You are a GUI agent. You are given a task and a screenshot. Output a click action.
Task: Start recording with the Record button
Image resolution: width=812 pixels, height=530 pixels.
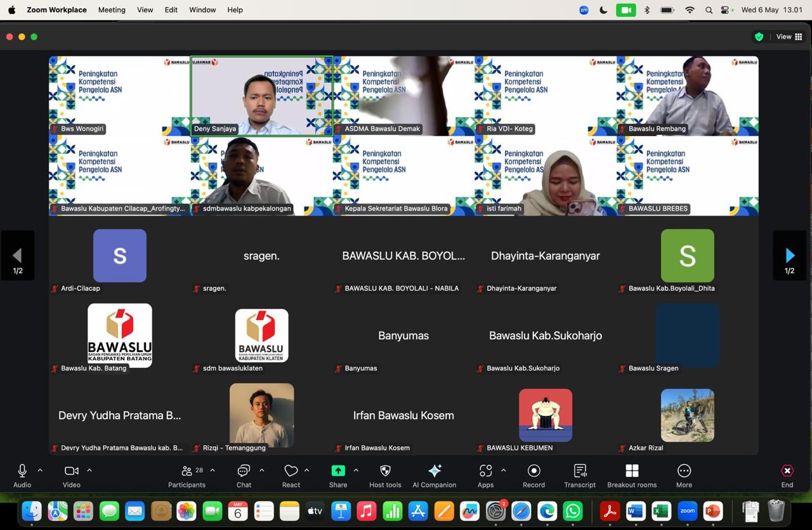click(534, 475)
